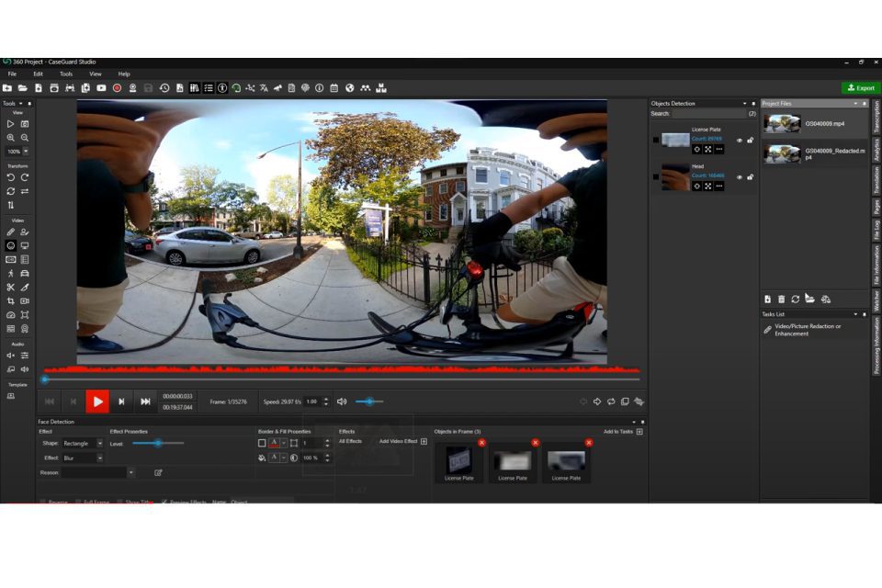
Task: Select GS040009.mp4 thumbnail in Project Files
Action: pyautogui.click(x=782, y=123)
